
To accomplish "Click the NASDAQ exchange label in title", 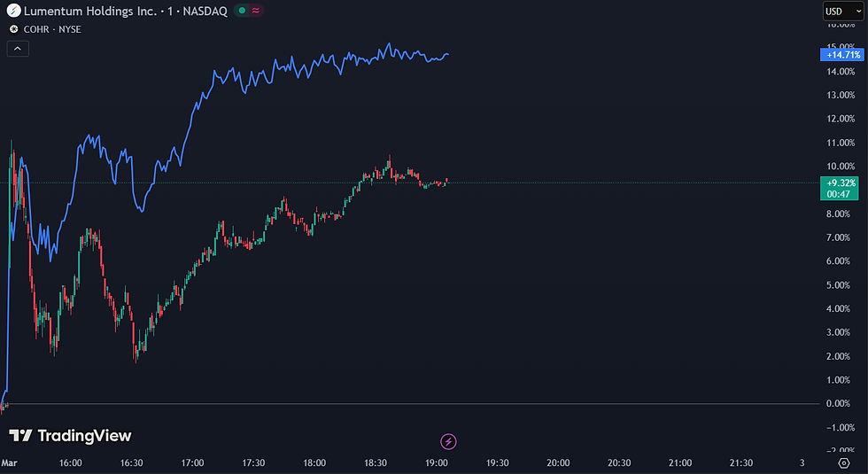I will click(205, 11).
